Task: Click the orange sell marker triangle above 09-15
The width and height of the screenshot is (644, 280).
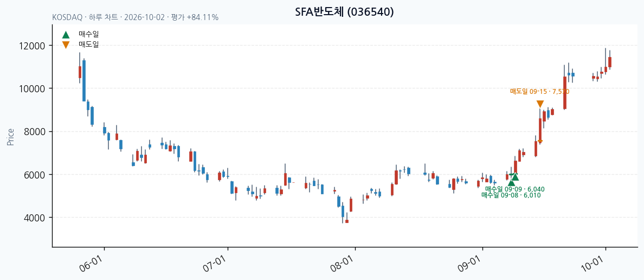Action: 540,104
